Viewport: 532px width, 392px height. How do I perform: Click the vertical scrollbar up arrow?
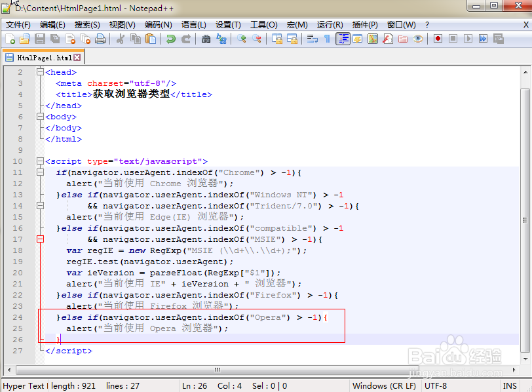click(x=525, y=72)
